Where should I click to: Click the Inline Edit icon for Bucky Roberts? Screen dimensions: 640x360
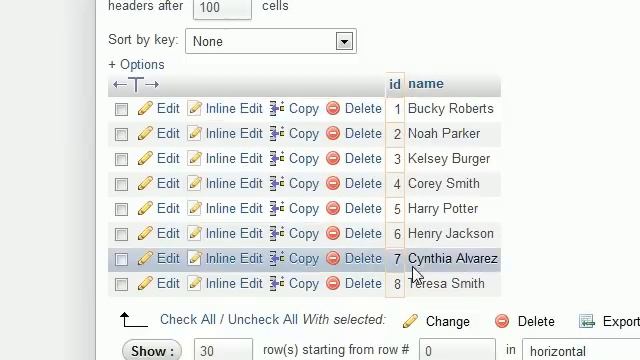pyautogui.click(x=194, y=109)
